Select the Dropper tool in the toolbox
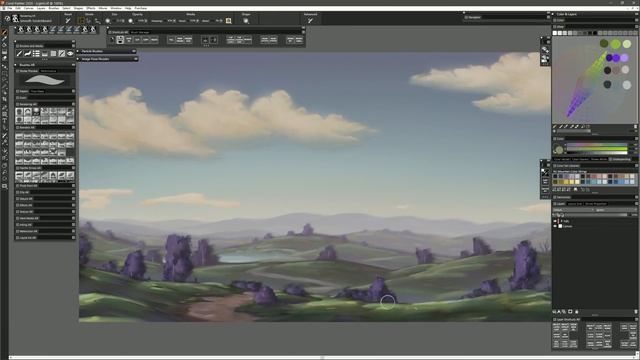640x360 pixels. (4, 38)
